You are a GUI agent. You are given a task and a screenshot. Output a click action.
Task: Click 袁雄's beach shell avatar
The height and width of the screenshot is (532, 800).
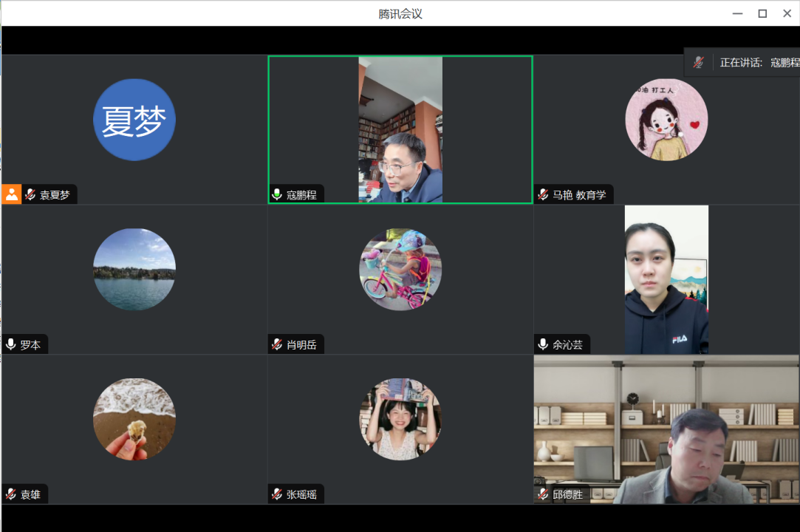[134, 419]
